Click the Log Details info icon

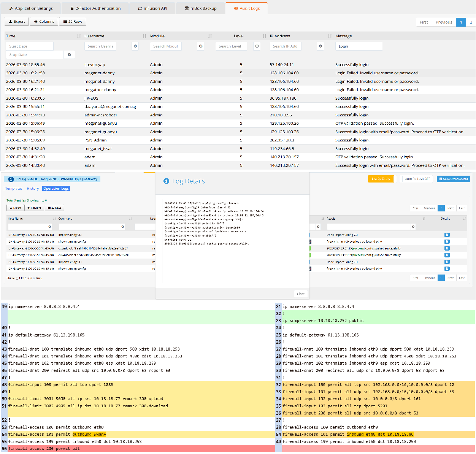pos(166,181)
